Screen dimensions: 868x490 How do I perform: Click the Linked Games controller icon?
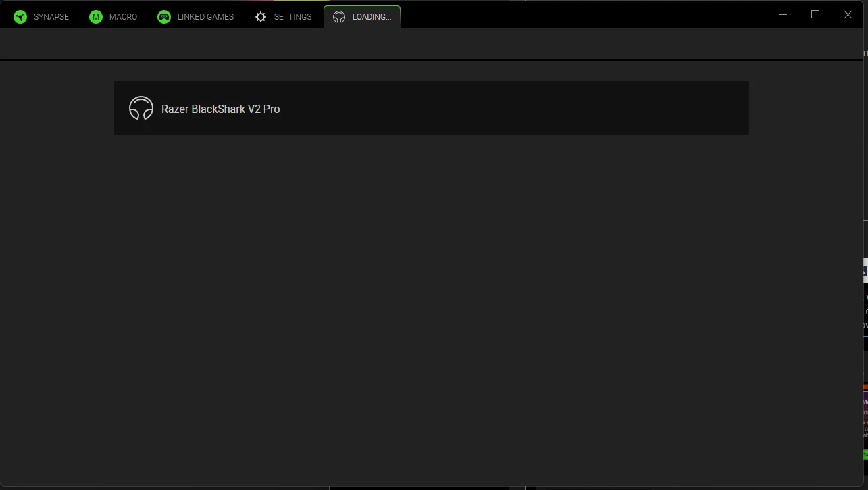pos(164,17)
